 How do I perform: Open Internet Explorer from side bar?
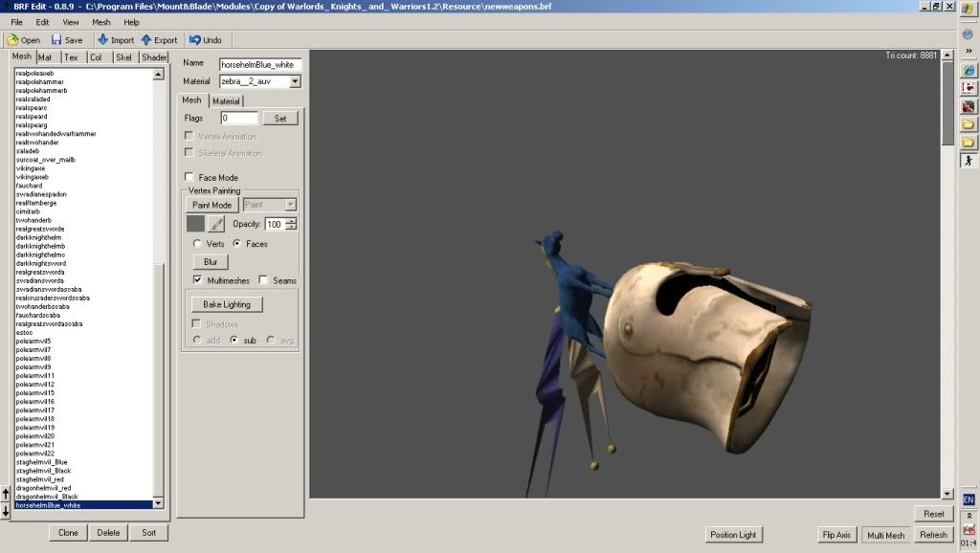click(x=969, y=71)
